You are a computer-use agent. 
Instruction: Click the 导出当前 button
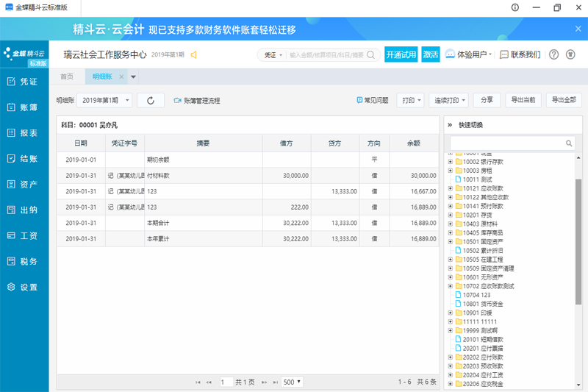coord(523,100)
